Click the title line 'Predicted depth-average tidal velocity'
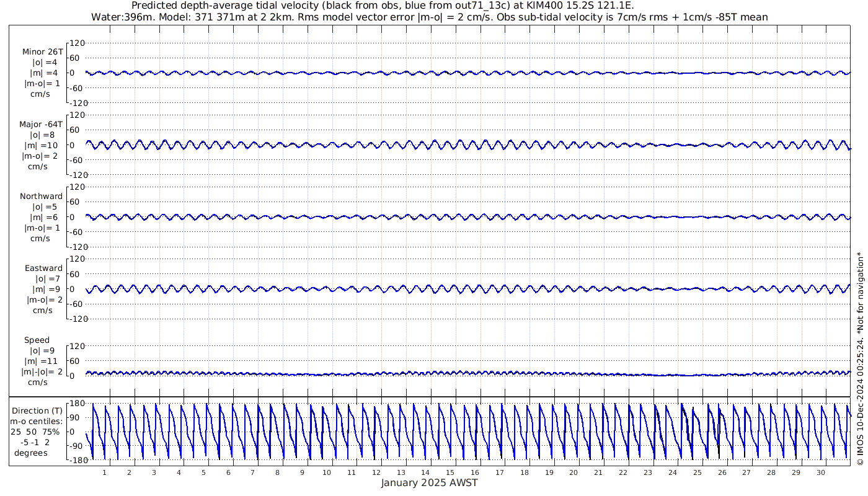The image size is (868, 496). coord(383,6)
